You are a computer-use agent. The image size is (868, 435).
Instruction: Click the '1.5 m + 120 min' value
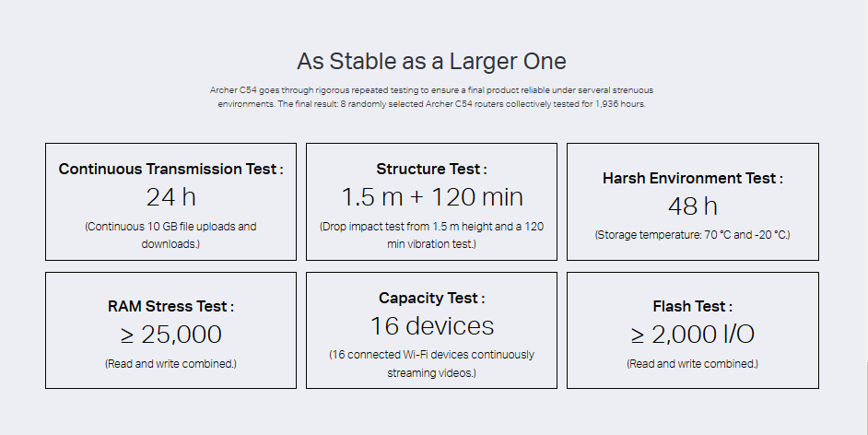pos(431,197)
